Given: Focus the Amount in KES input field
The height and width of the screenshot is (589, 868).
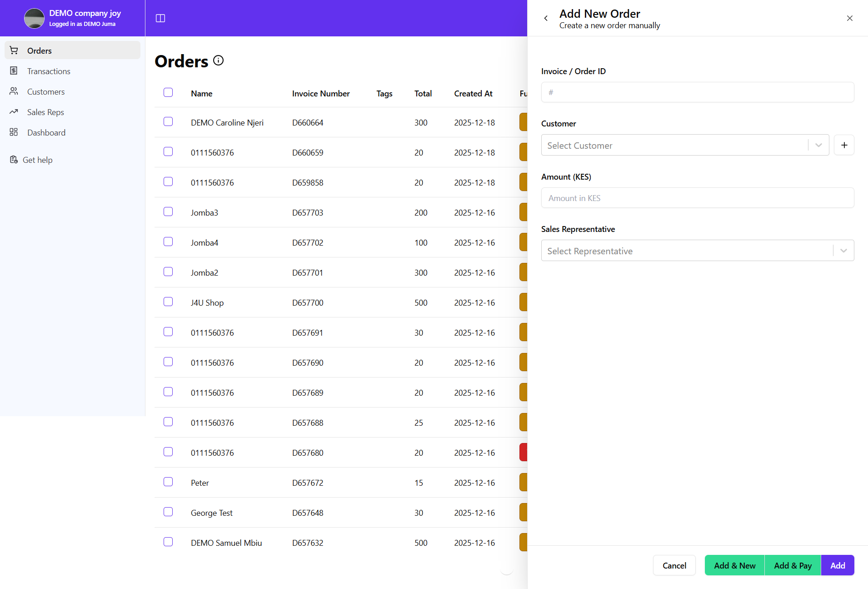Looking at the screenshot, I should point(697,197).
